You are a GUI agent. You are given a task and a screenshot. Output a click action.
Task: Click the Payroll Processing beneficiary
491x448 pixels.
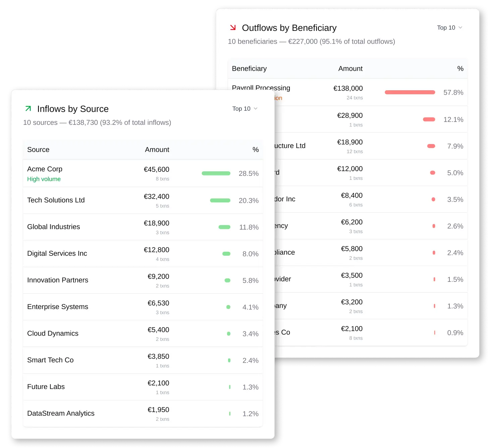(x=261, y=88)
